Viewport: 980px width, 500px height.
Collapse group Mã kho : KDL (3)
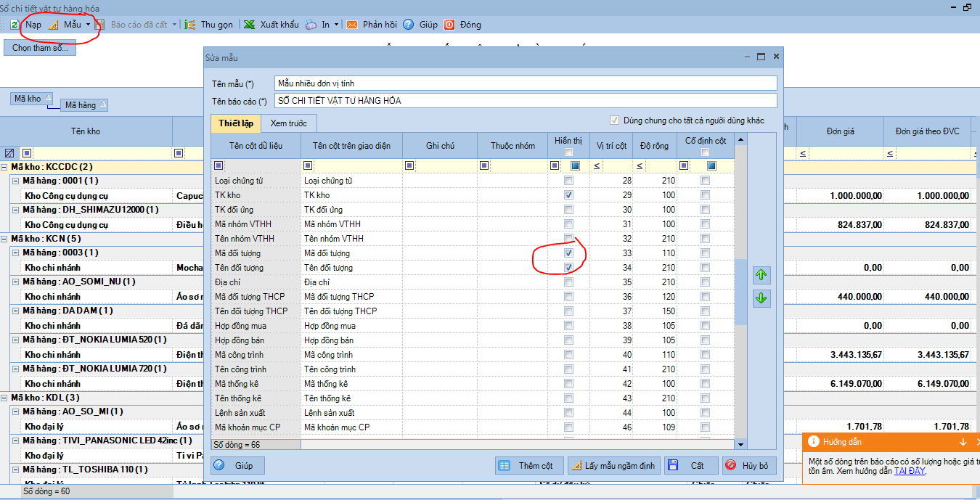point(4,398)
